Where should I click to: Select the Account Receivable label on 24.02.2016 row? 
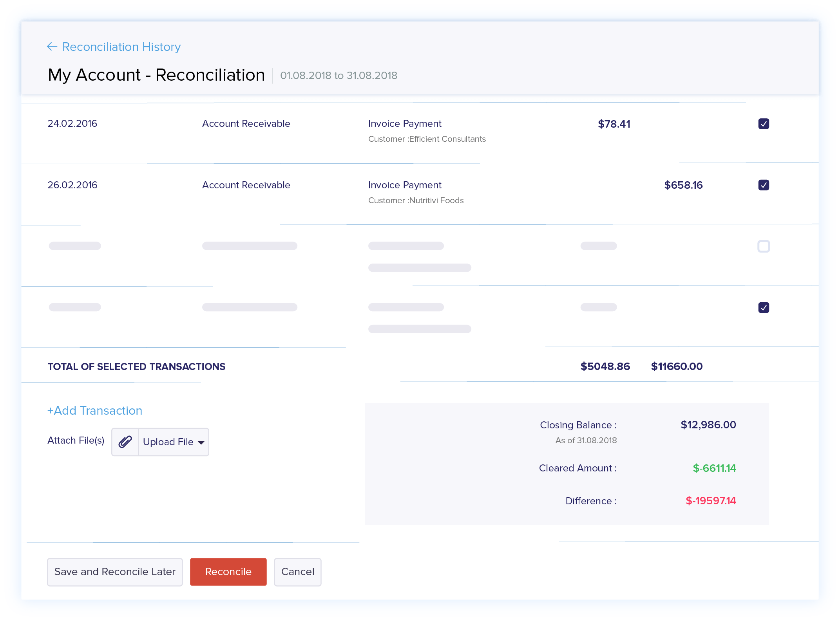[246, 123]
